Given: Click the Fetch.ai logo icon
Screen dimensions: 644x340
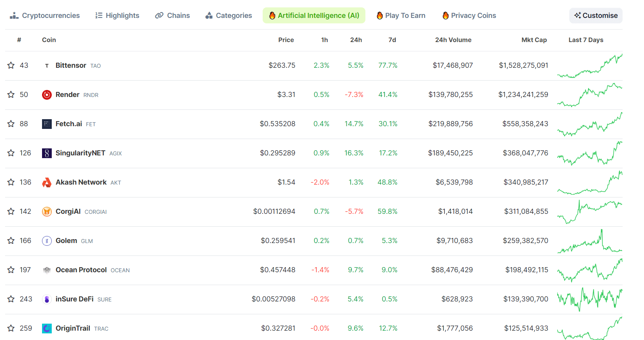Looking at the screenshot, I should [47, 124].
